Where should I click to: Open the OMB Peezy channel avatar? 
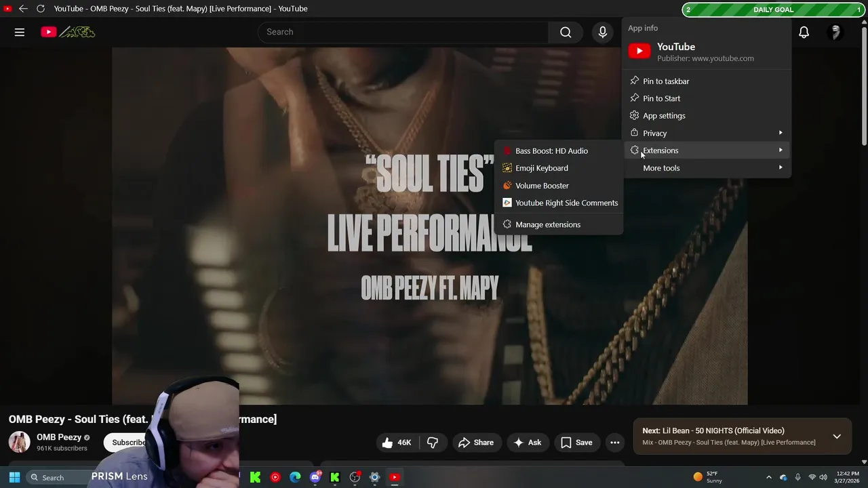click(x=19, y=442)
